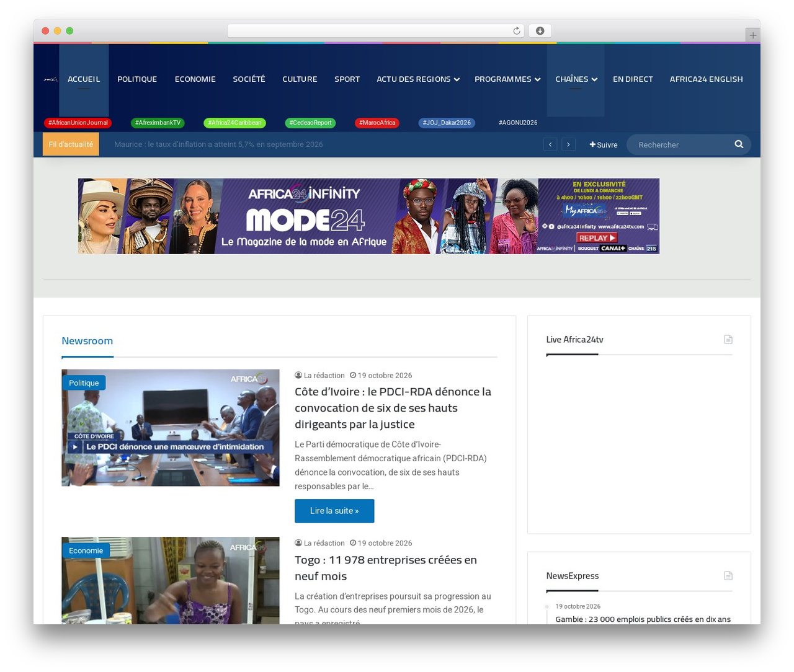
Task: Open the Maurice inflation ticker headline
Action: [x=218, y=144]
